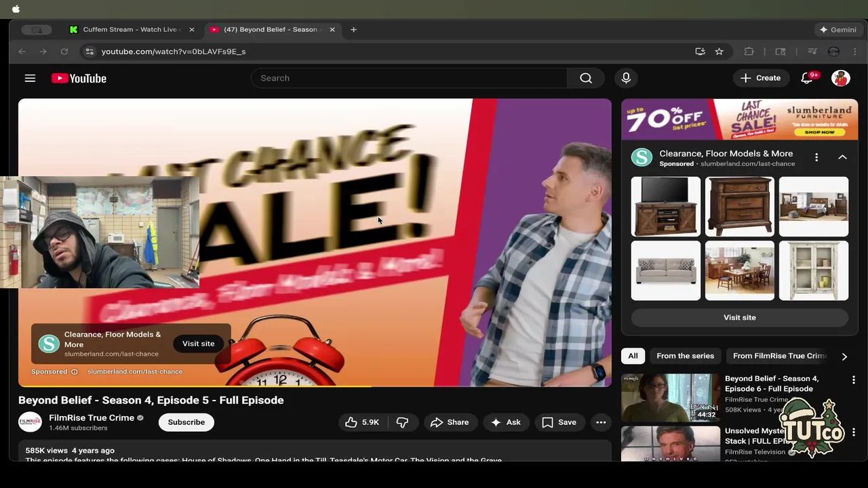868x488 pixels.
Task: Open the wooden nightstand product thumbnail
Action: point(740,207)
